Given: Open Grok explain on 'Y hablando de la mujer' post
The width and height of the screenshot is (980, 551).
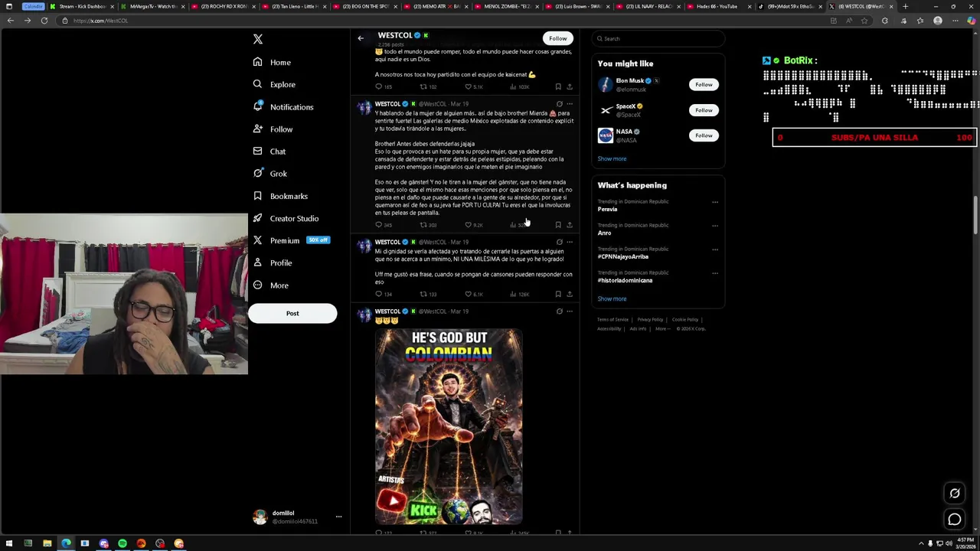Looking at the screenshot, I should coord(559,104).
